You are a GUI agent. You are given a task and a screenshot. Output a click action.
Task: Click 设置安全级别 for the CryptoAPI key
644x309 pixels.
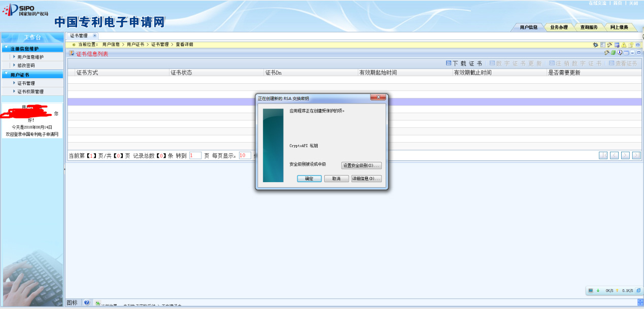pos(362,165)
